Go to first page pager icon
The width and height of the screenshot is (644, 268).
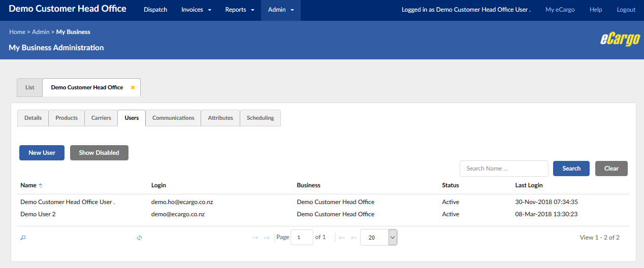[255, 238]
